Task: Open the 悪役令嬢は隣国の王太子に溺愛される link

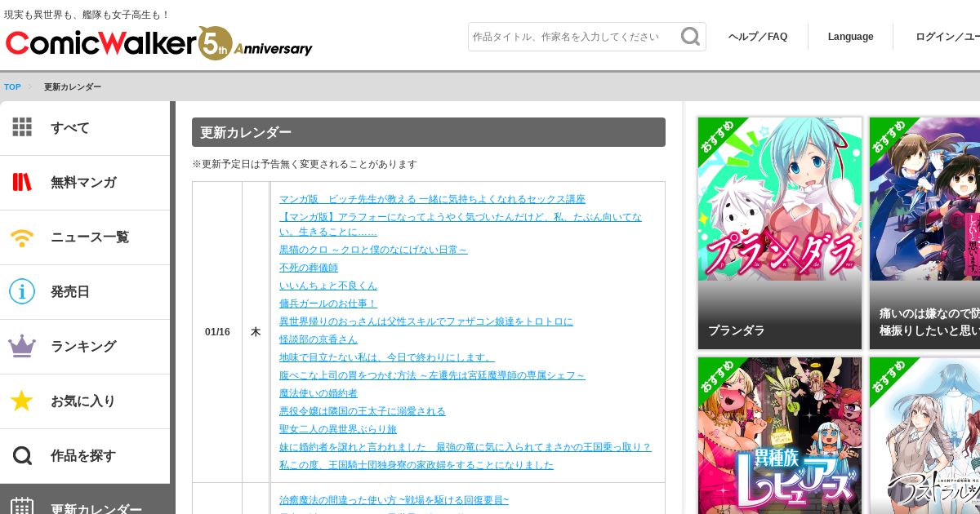Action: coord(363,411)
